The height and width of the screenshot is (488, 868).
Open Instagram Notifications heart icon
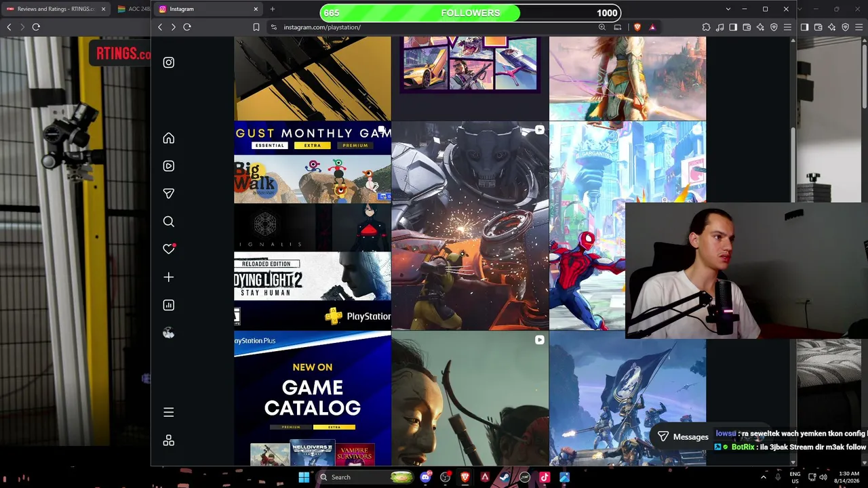pos(169,249)
